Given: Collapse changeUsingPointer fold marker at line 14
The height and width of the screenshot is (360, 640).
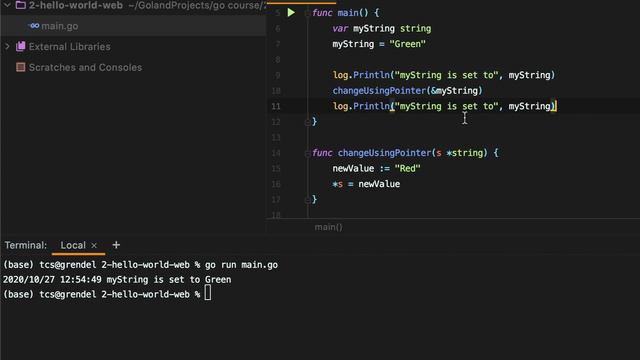Looking at the screenshot, I should point(307,153).
